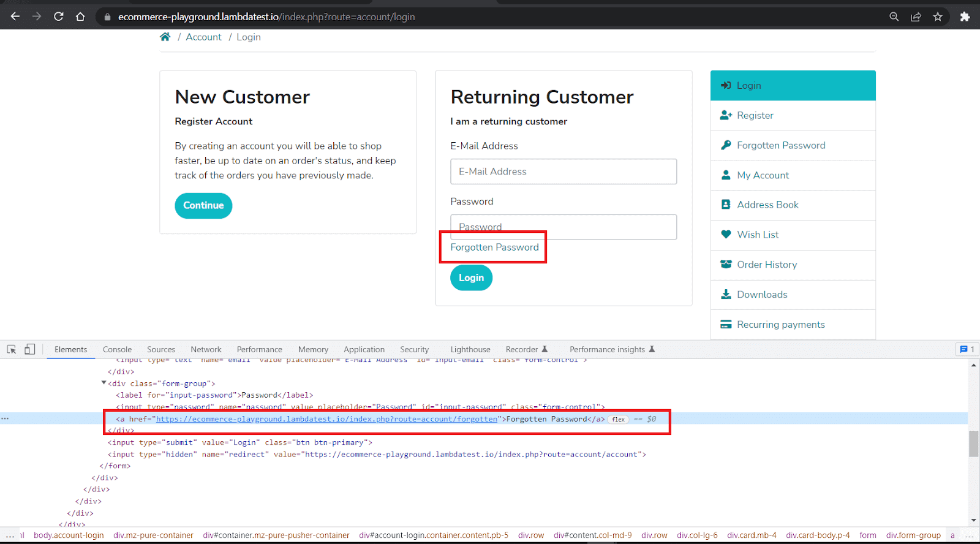The image size is (980, 544).
Task: Click Account in the breadcrumb
Action: (x=203, y=37)
